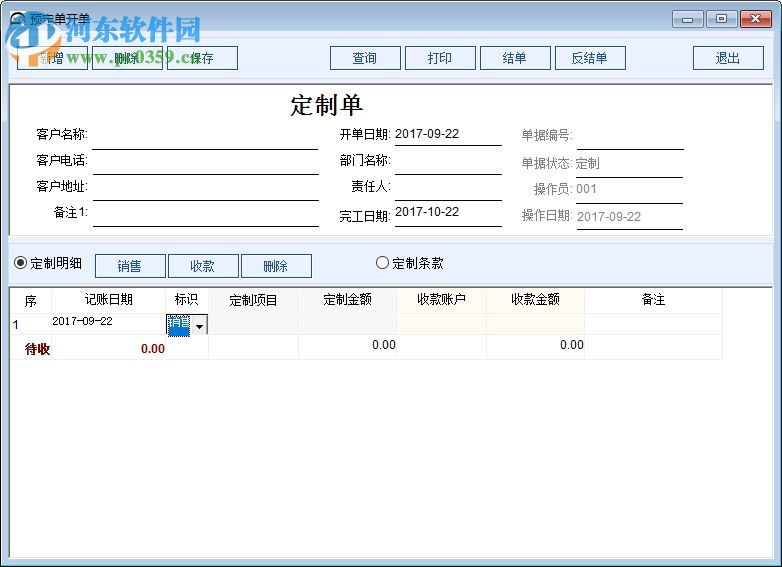Screen dimensions: 782x567
Task: Click the 序 column header
Action: (x=31, y=301)
